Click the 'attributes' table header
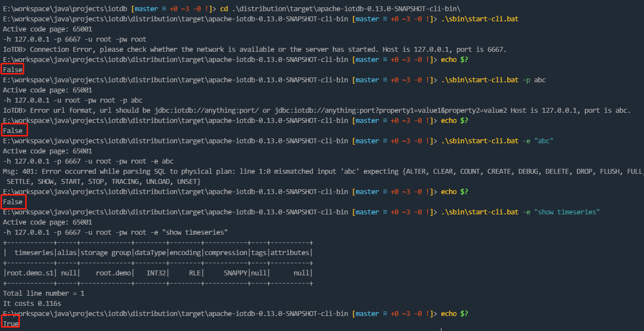This screenshot has height=331, width=644. click(x=290, y=253)
